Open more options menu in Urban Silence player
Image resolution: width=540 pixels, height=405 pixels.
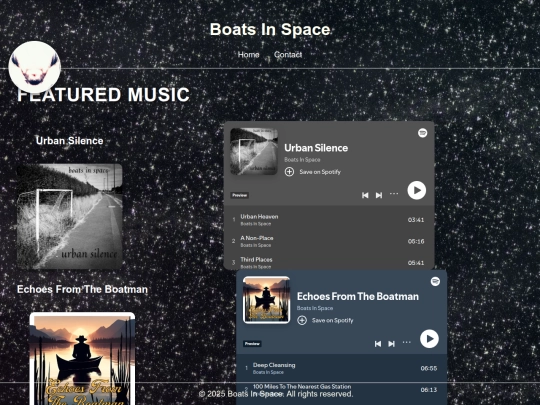(x=394, y=194)
